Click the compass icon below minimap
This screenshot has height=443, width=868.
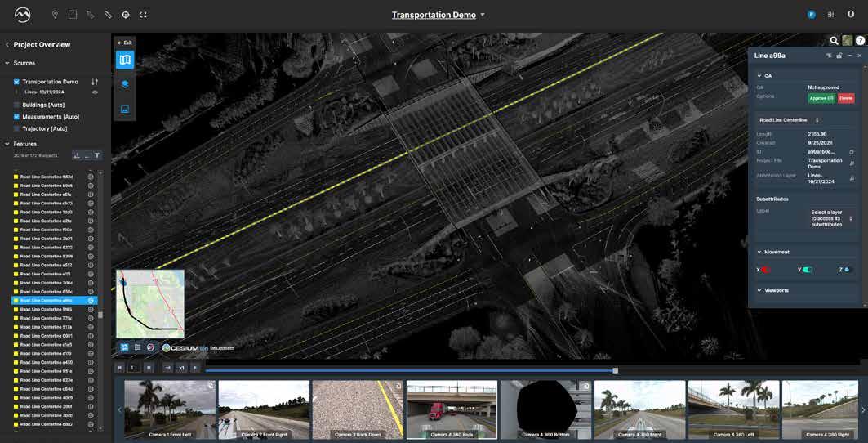(150, 347)
